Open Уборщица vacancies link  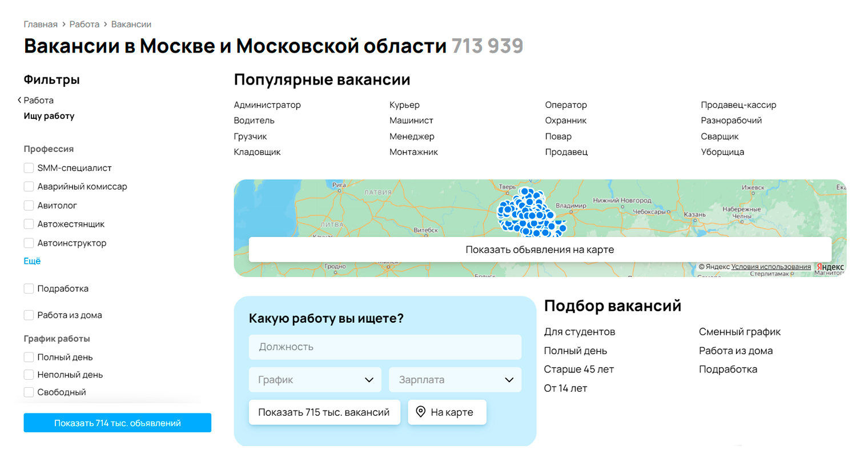[x=722, y=152]
